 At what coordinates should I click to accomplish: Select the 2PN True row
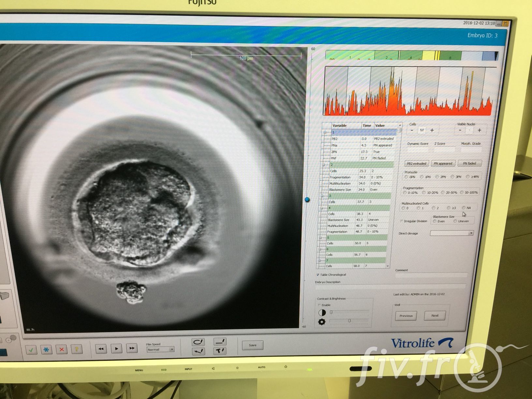(x=362, y=152)
